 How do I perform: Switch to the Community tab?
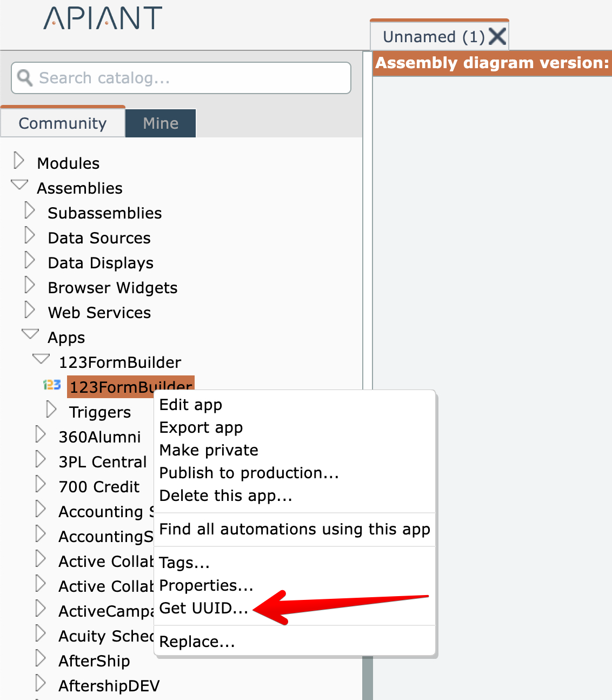coord(63,123)
